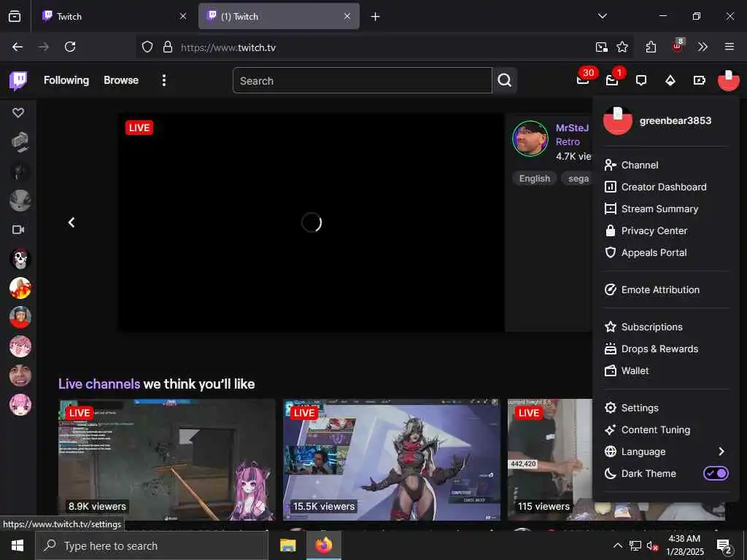Switch to first Twitch browser tab
Viewport: 747px width, 560px height.
coord(113,16)
